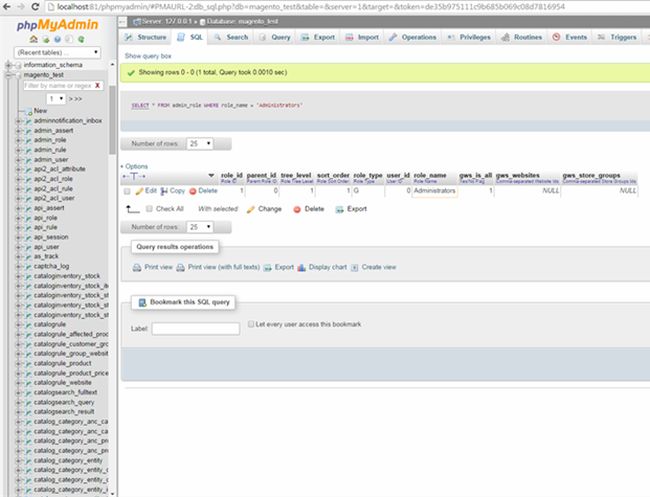Image resolution: width=650 pixels, height=497 pixels.
Task: Click the admin_role table icon
Action: pos(29,140)
